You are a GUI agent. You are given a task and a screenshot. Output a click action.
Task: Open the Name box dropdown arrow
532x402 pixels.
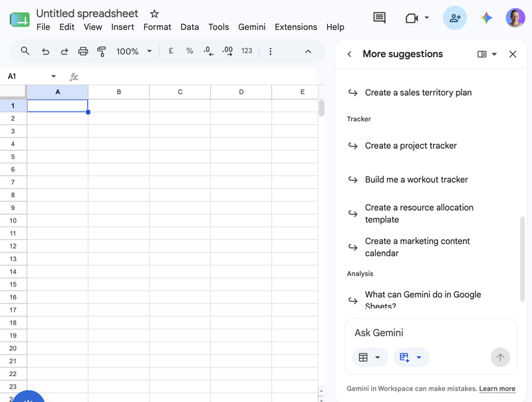click(53, 76)
